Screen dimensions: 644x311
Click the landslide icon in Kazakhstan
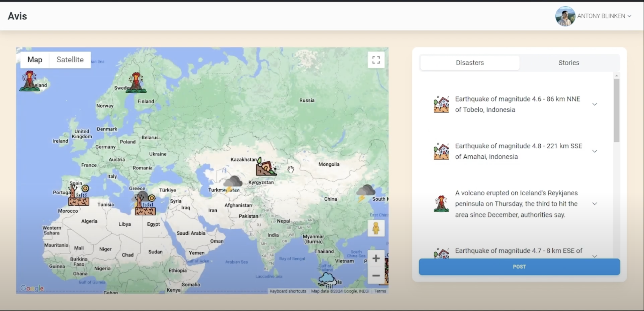pyautogui.click(x=266, y=167)
